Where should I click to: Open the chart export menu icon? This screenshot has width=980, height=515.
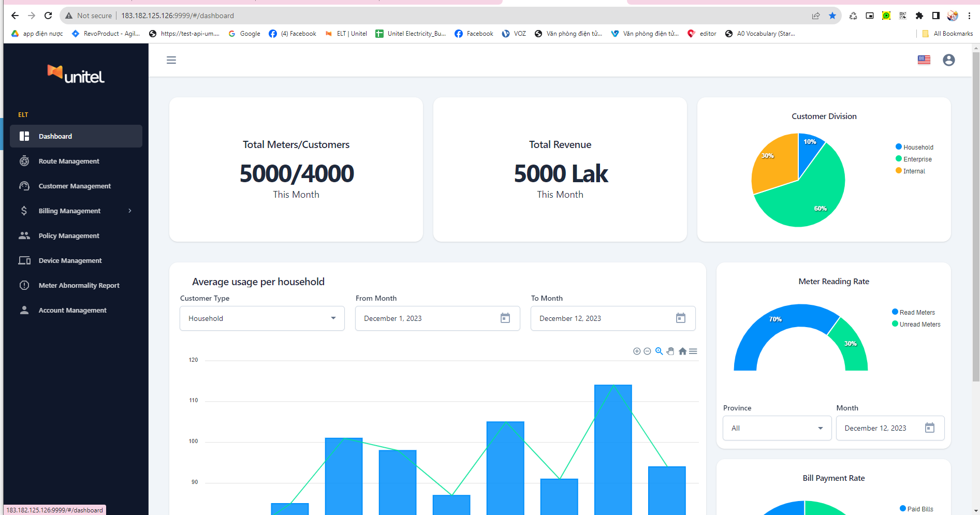693,351
